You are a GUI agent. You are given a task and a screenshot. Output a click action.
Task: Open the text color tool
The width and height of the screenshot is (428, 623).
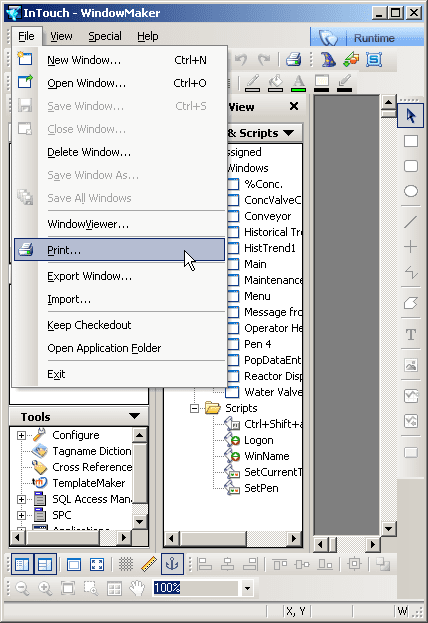298,83
